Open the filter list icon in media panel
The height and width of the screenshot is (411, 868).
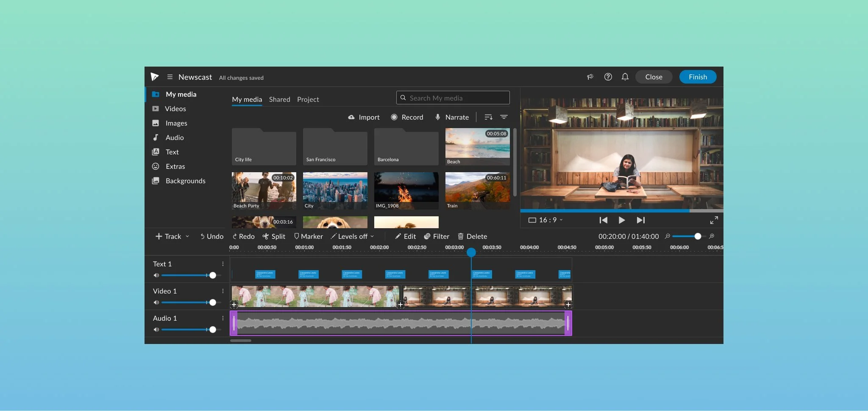(504, 117)
